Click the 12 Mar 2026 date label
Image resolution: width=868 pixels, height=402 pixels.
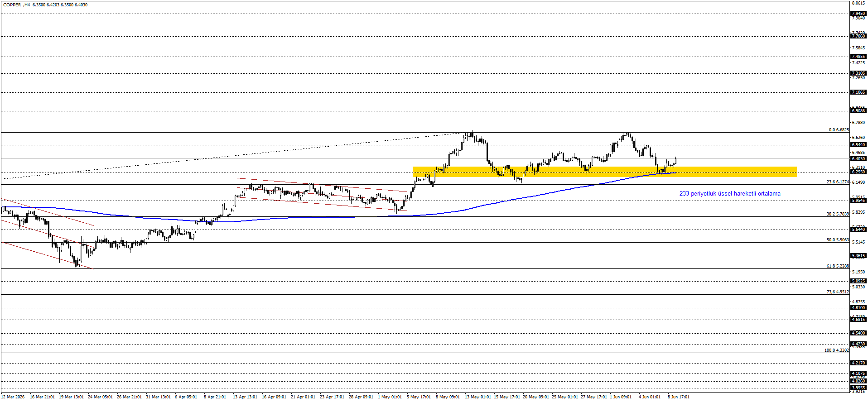click(x=13, y=397)
